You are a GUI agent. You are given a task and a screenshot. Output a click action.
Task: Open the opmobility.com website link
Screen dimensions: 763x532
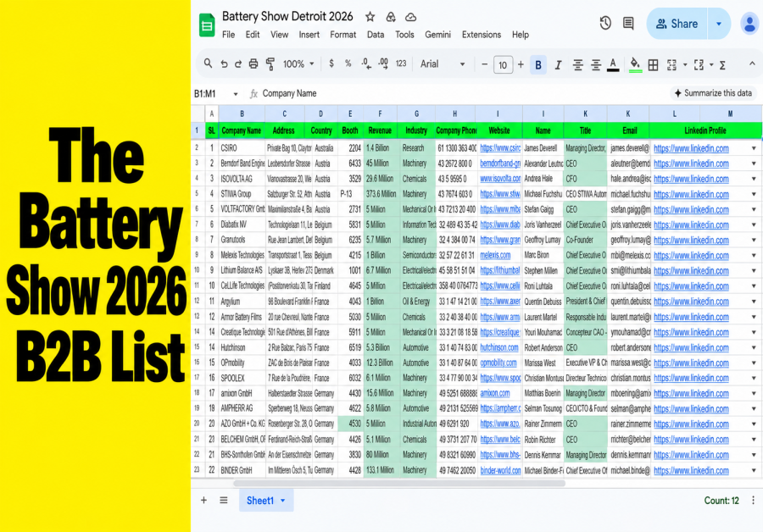498,363
